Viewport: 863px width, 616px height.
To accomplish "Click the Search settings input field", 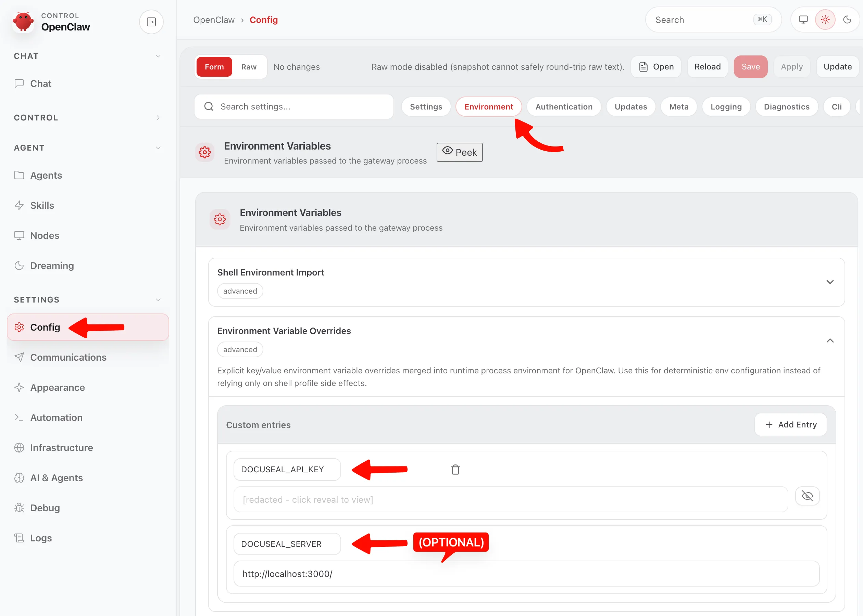I will (294, 106).
